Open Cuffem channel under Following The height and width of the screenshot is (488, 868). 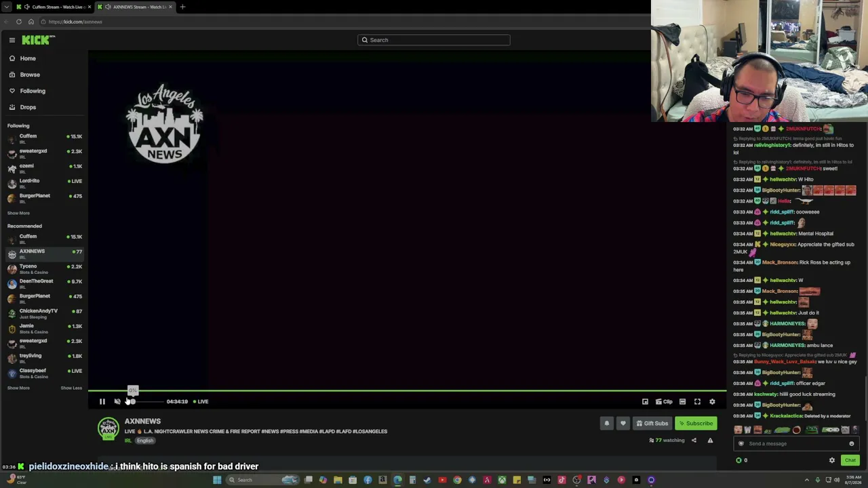click(44, 138)
